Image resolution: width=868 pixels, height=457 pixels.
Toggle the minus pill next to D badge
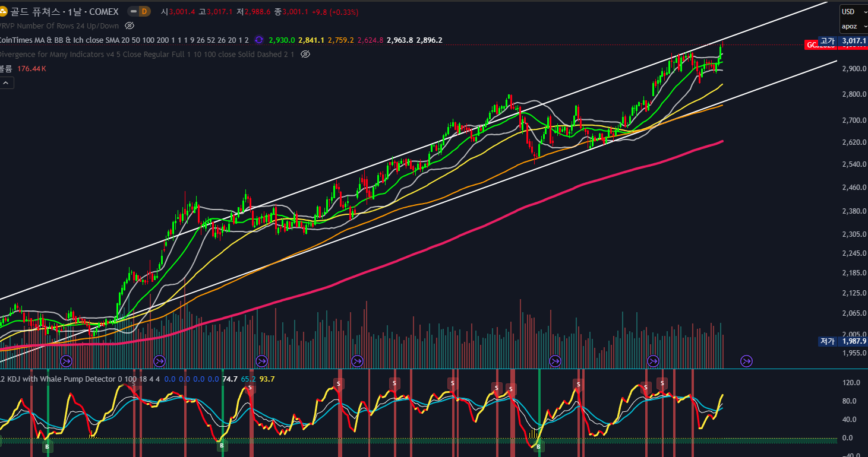tap(132, 11)
